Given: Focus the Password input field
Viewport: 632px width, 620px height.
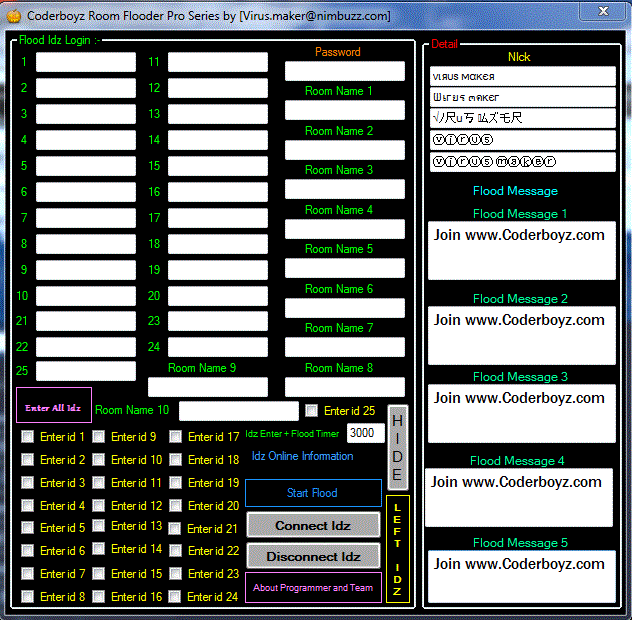Looking at the screenshot, I should point(345,71).
